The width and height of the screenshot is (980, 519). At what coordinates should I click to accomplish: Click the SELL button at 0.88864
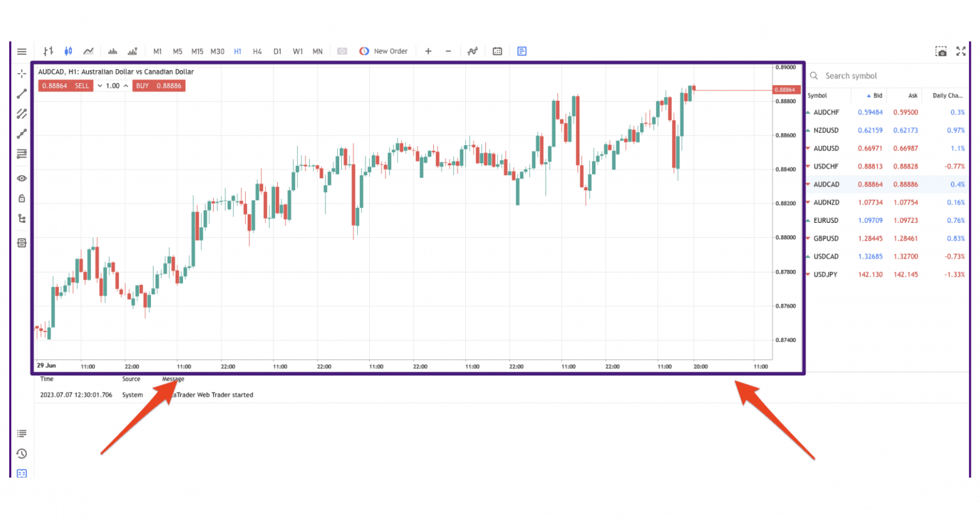click(65, 85)
